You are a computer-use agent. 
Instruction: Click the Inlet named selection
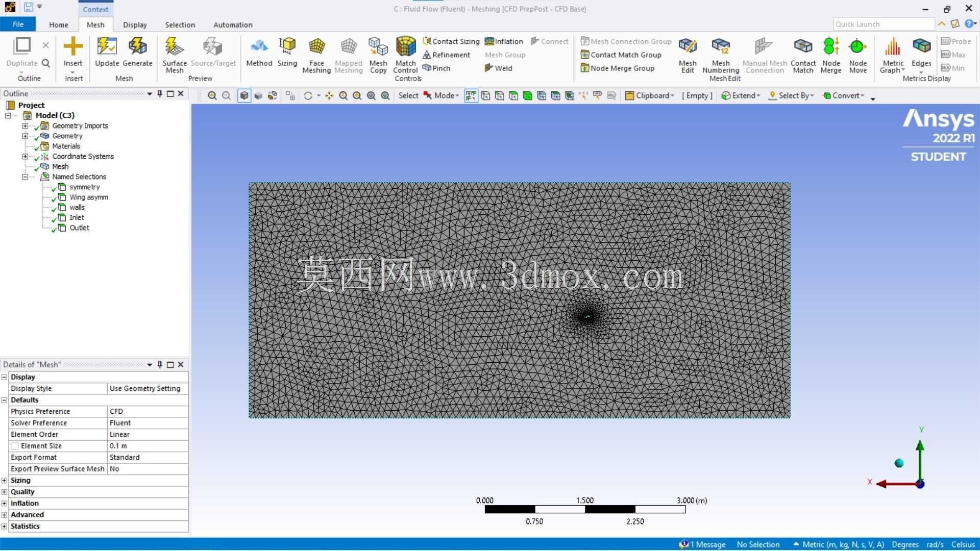coord(77,217)
